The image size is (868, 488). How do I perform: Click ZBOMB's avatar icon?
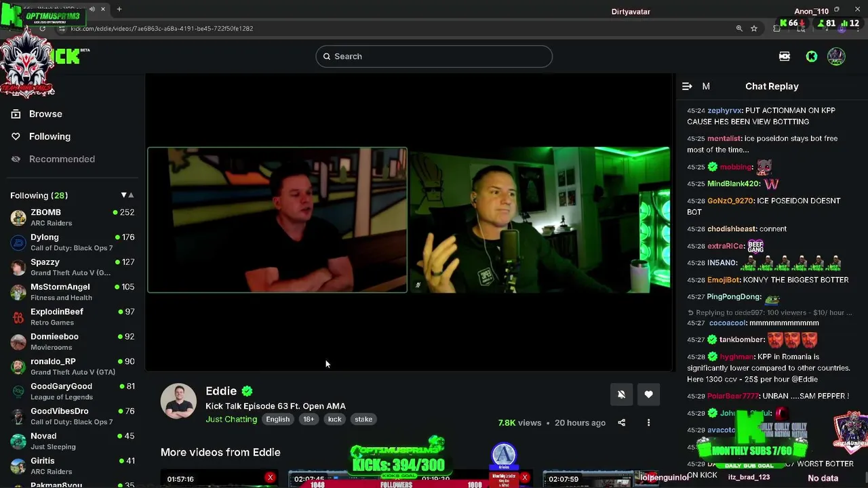[x=18, y=218]
